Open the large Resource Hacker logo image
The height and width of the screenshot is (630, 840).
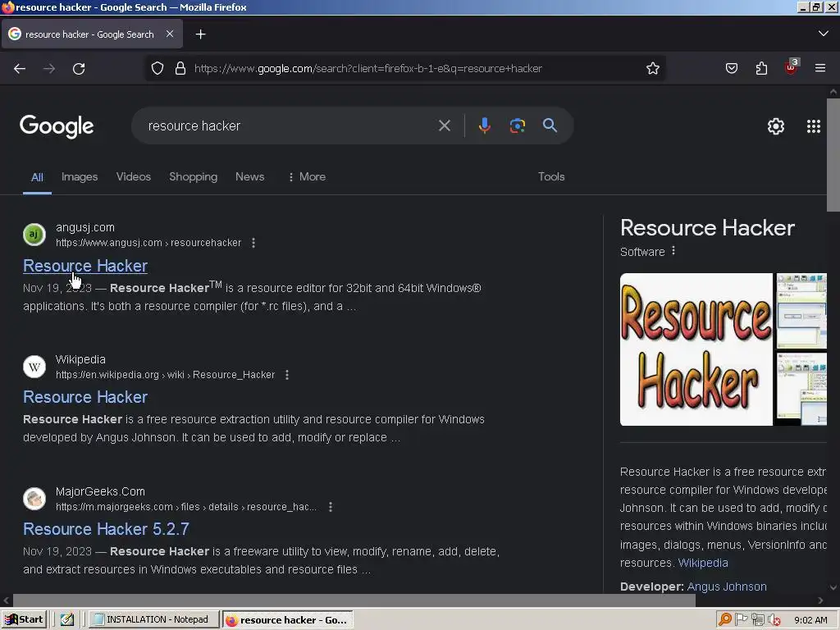(696, 349)
